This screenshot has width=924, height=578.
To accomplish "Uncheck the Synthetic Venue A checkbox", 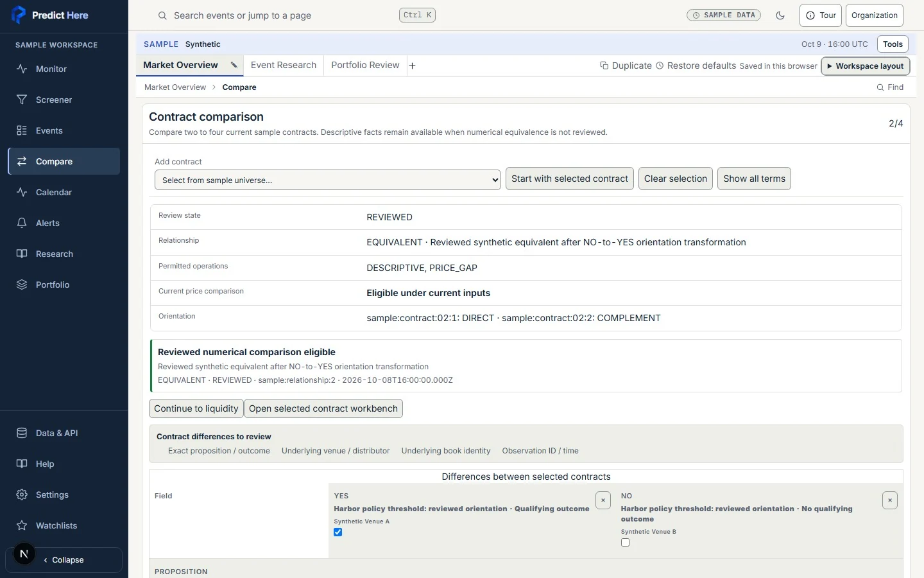I will pyautogui.click(x=338, y=532).
